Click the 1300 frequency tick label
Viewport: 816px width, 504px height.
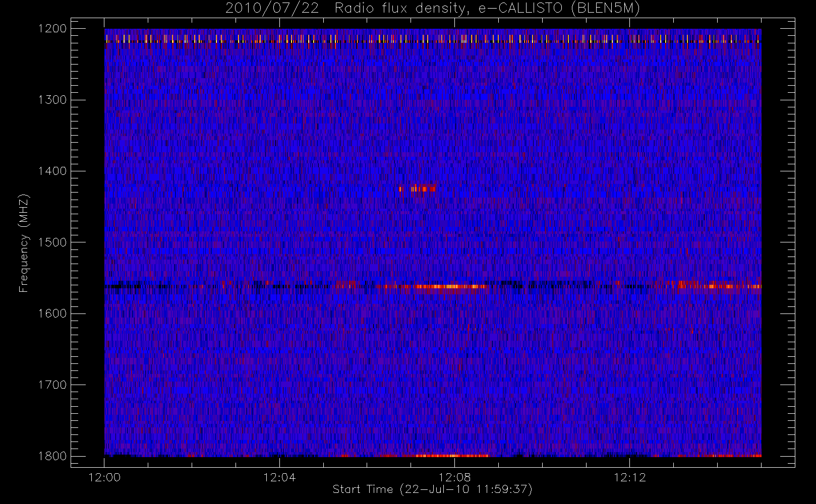tap(52, 100)
